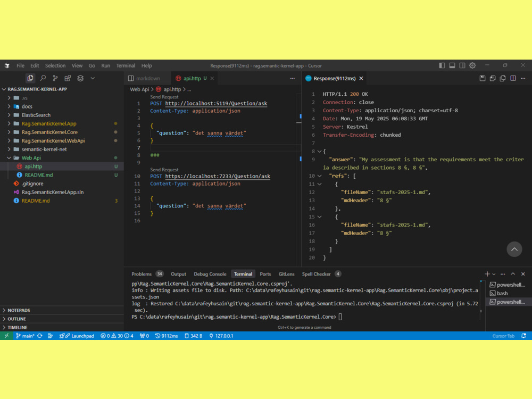The image size is (532, 399).
Task: Open the Explorer view icon
Action: [x=30, y=78]
